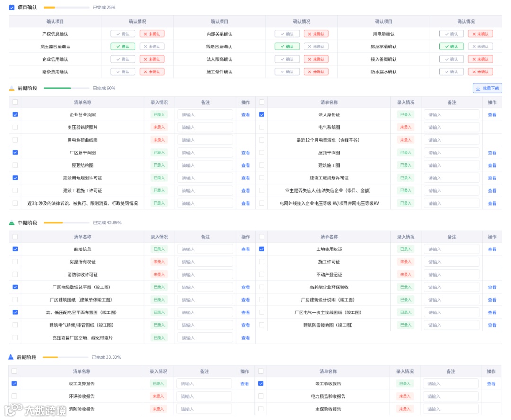Viewport: 511px width, 420px height.
Task: Click 确认 for 接入备案确认
Action: pos(451,59)
